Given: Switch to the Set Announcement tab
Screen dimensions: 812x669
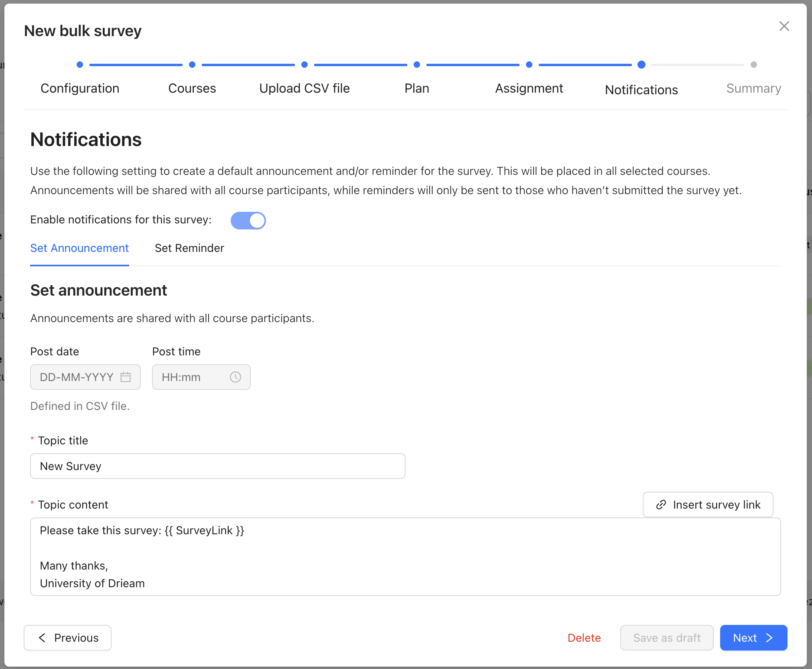Looking at the screenshot, I should 79,248.
